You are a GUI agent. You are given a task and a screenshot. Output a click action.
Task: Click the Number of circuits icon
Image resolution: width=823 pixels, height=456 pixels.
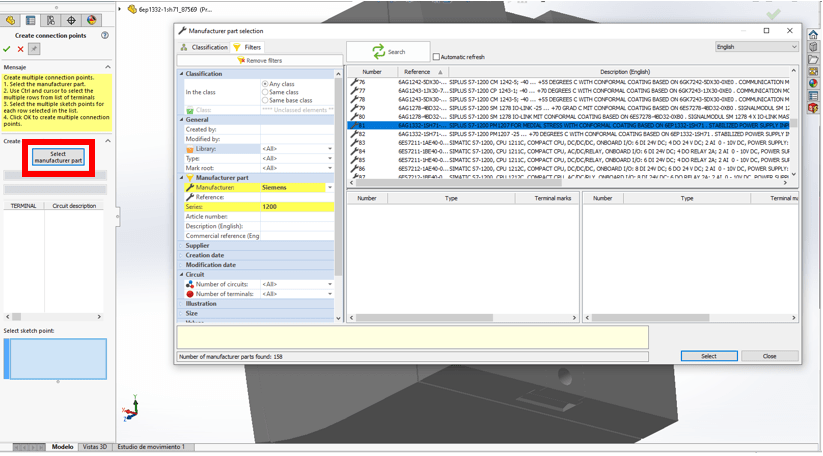pos(190,284)
